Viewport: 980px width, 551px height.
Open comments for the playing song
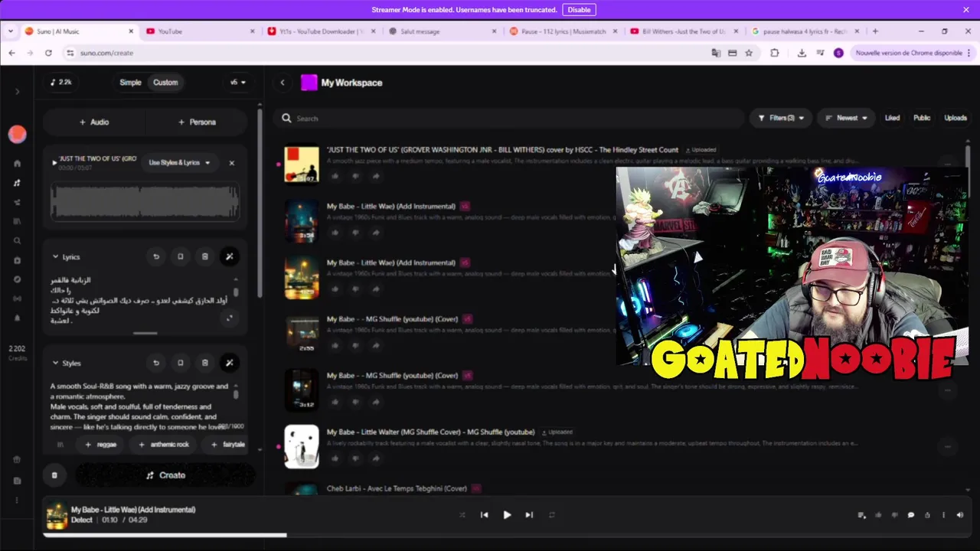pos(911,515)
